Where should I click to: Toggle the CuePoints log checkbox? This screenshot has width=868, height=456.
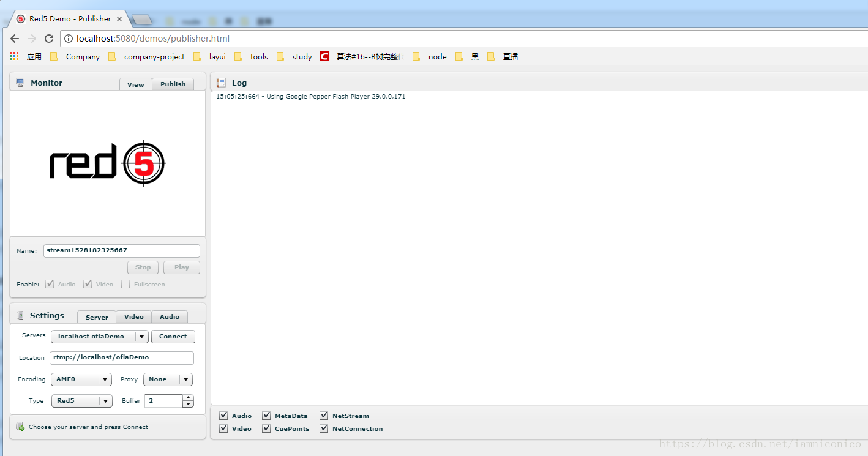[266, 428]
